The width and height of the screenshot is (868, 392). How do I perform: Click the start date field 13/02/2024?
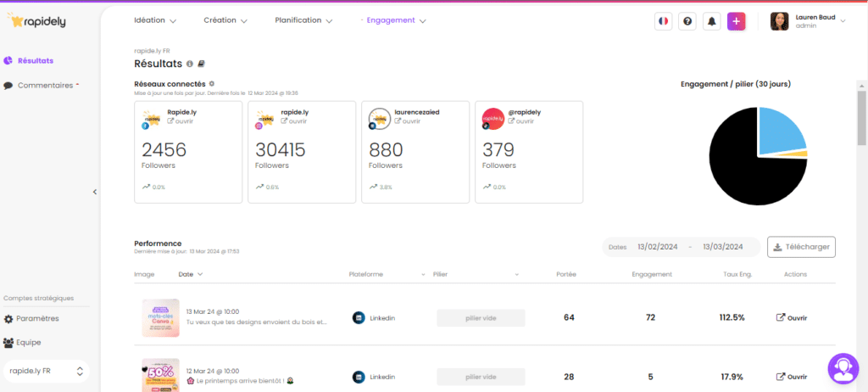pos(659,247)
